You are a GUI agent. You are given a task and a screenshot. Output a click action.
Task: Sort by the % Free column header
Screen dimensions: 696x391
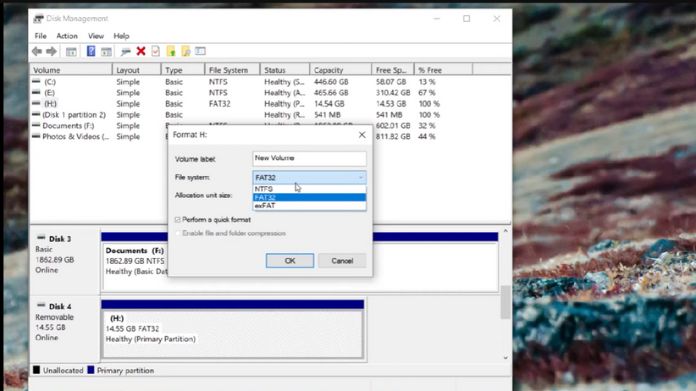443,70
